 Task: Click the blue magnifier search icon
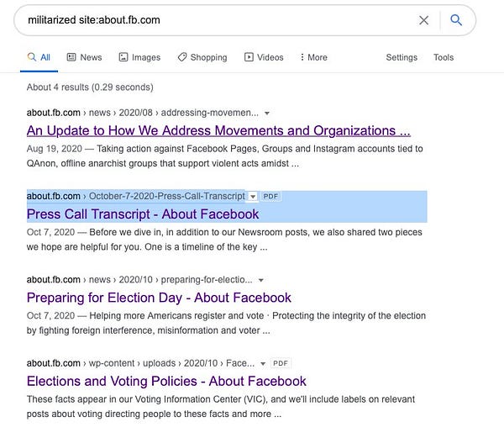456,20
